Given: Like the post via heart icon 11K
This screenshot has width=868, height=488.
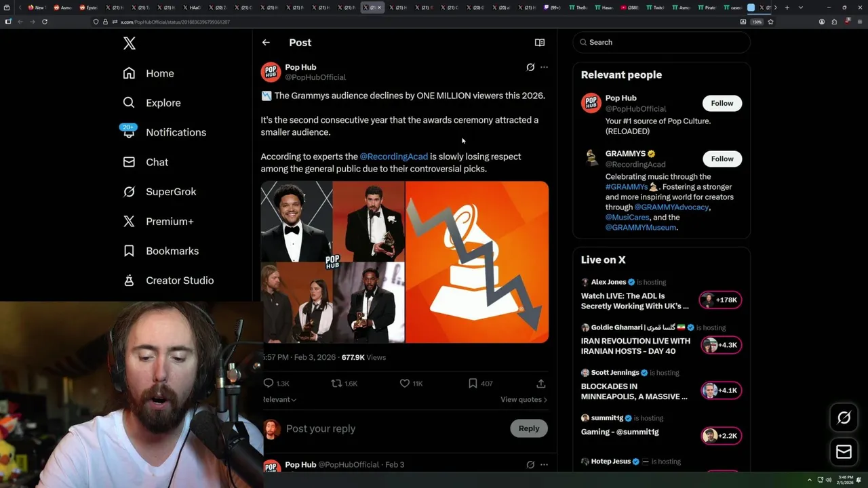Looking at the screenshot, I should pos(405,383).
